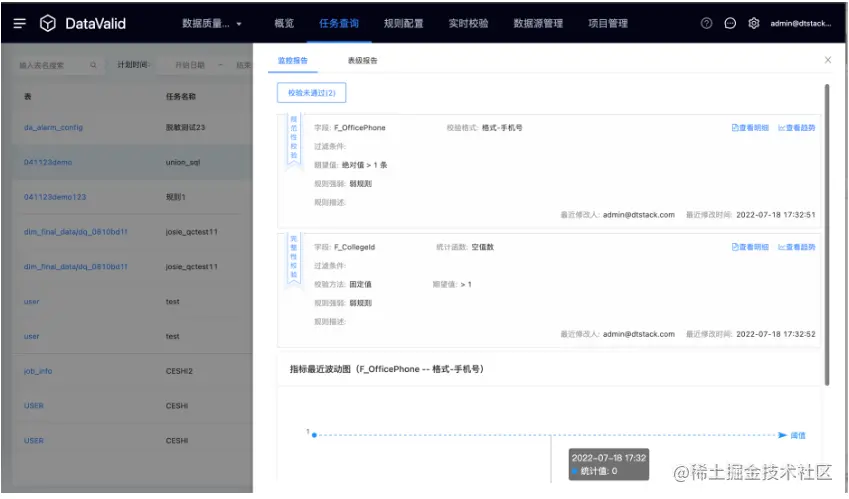This screenshot has width=849, height=499.
Task: Open the 项目管理 menu
Action: [x=608, y=23]
